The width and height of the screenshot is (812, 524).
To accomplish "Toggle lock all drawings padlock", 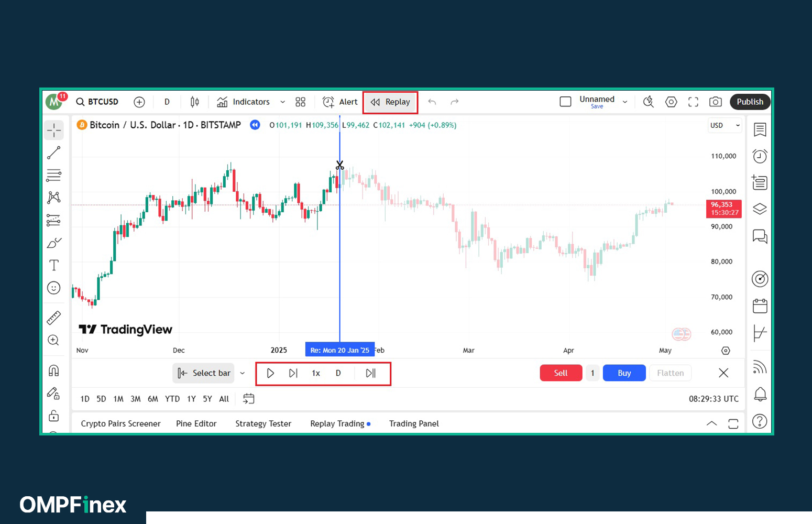I will coord(54,416).
